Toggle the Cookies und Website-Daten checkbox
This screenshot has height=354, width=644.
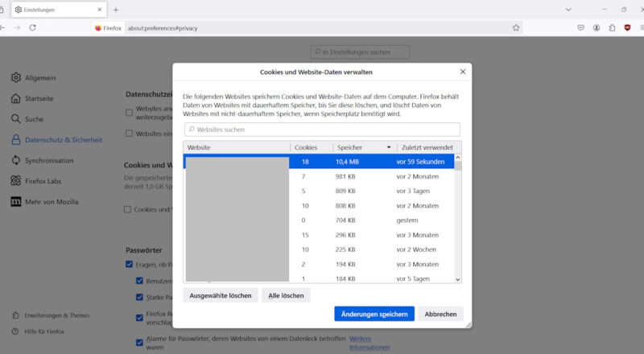(x=127, y=209)
